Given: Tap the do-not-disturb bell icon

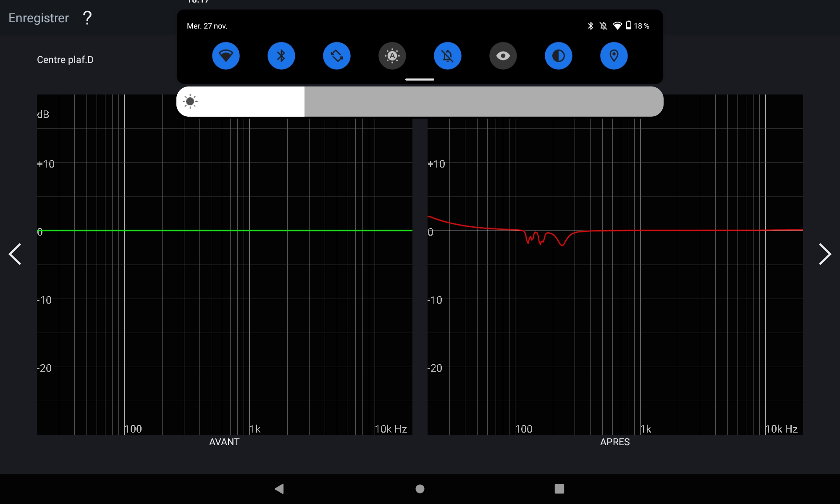Looking at the screenshot, I should (447, 56).
